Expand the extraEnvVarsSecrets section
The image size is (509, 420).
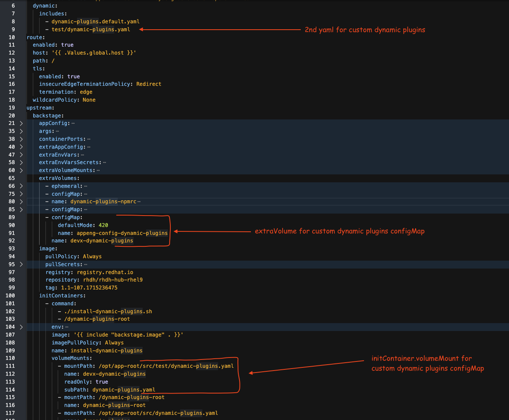(x=21, y=163)
